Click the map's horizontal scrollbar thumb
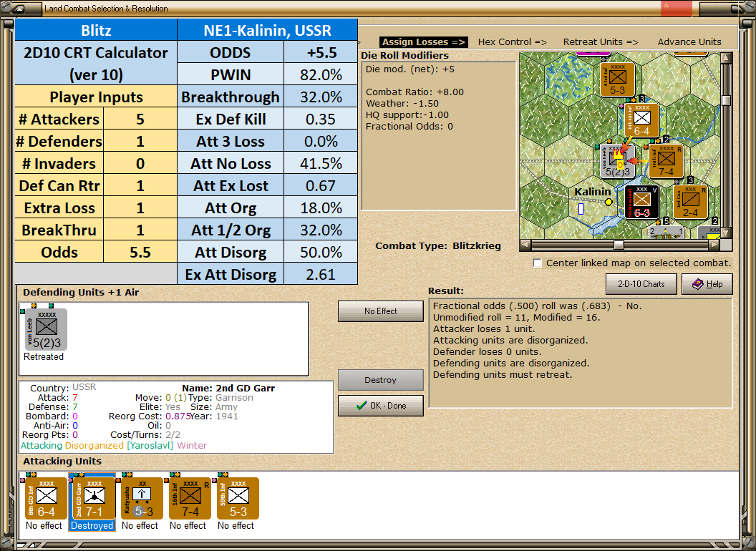This screenshot has width=756, height=551. 619,245
